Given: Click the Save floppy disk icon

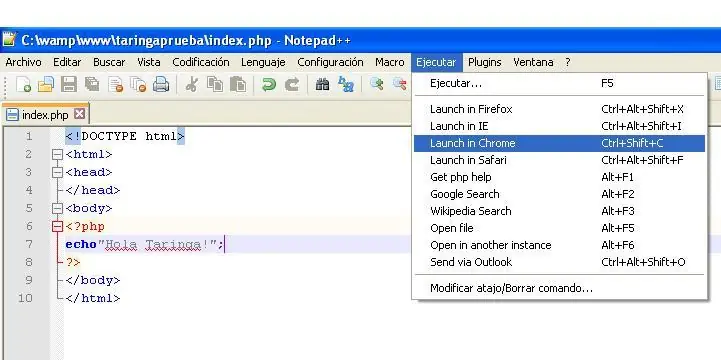Looking at the screenshot, I should [x=69, y=85].
